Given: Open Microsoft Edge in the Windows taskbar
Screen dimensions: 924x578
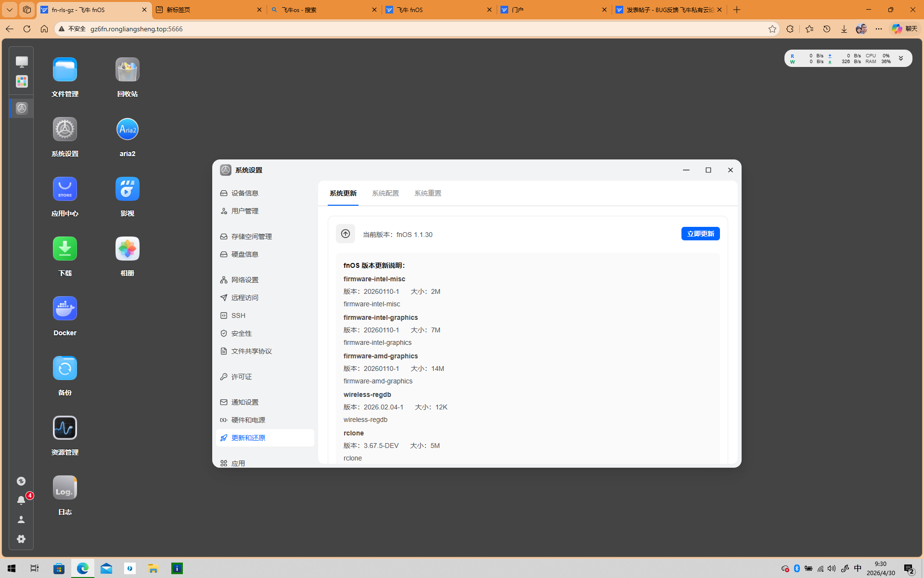Looking at the screenshot, I should tap(83, 568).
